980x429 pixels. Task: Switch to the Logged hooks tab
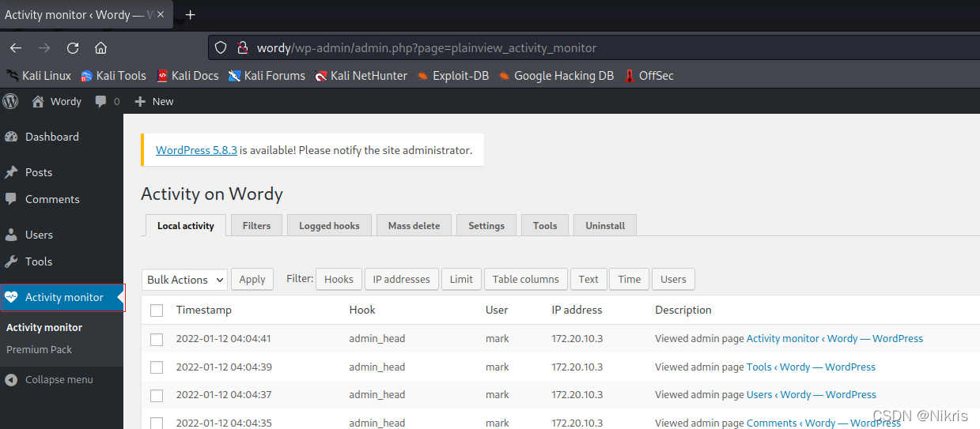[x=329, y=225]
